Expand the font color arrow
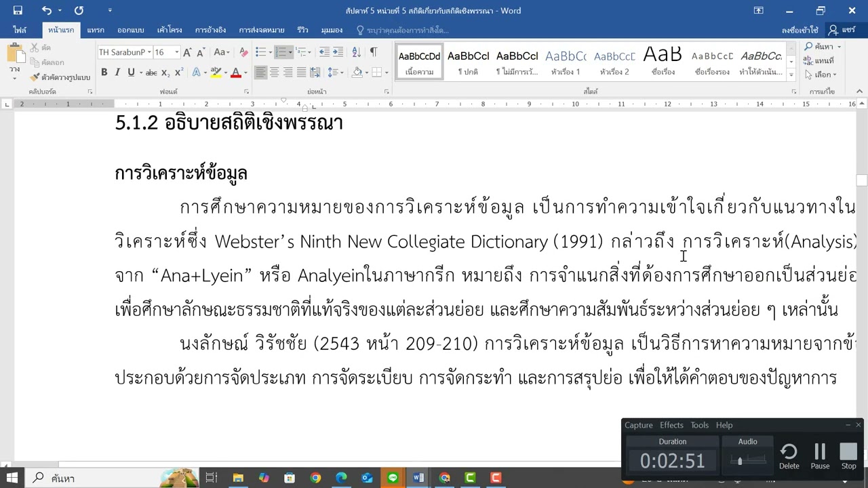This screenshot has width=868, height=488. point(246,73)
